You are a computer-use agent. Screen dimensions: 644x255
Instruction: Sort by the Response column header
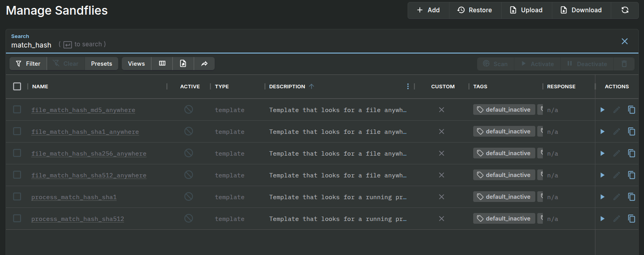coord(561,86)
